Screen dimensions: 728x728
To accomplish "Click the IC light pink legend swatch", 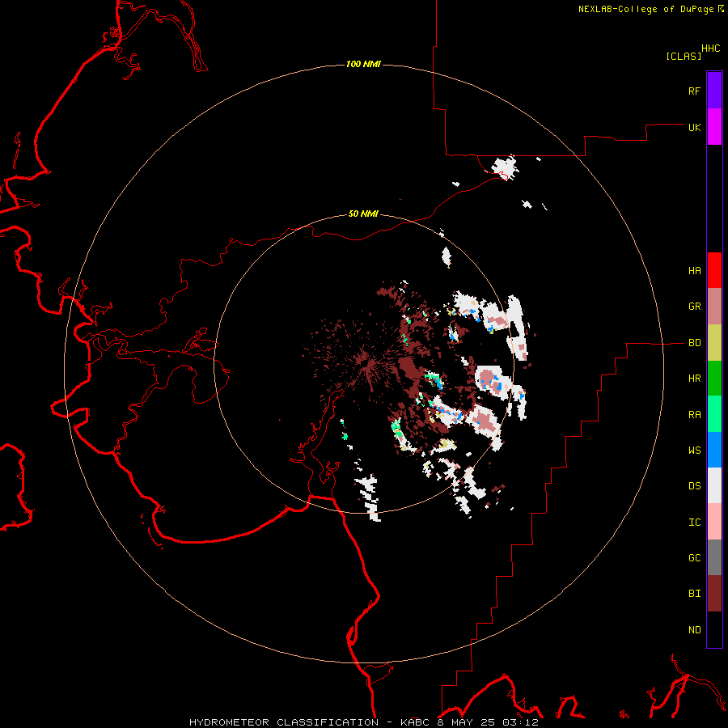I will (714, 522).
